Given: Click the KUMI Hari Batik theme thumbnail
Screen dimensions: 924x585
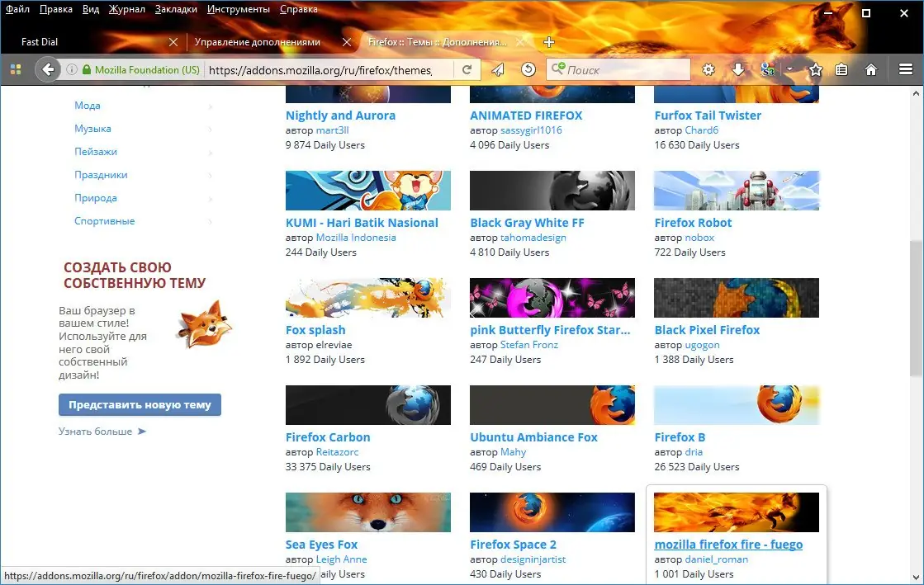Looking at the screenshot, I should tap(368, 191).
